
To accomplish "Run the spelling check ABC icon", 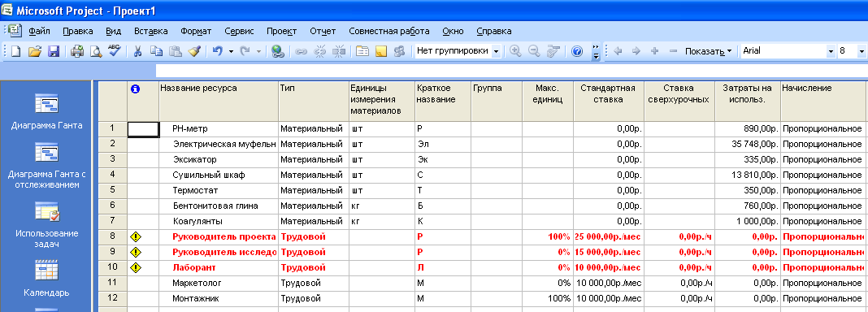I will coord(115,51).
